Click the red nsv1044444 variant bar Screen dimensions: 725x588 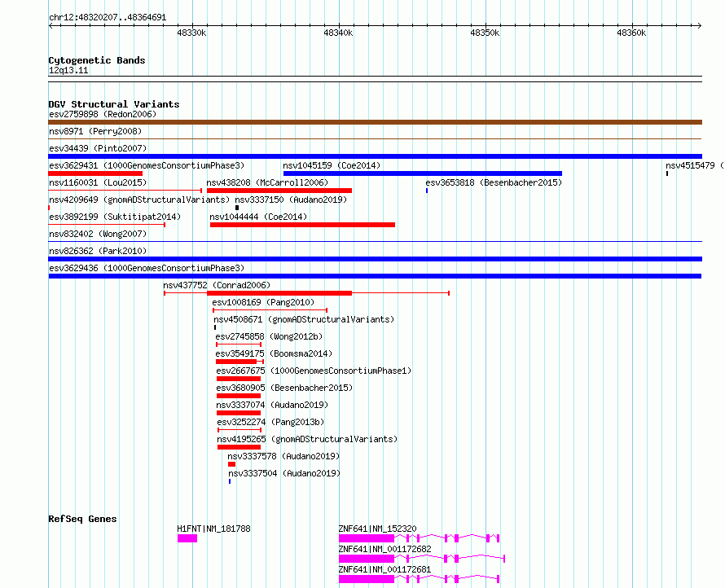click(302, 225)
